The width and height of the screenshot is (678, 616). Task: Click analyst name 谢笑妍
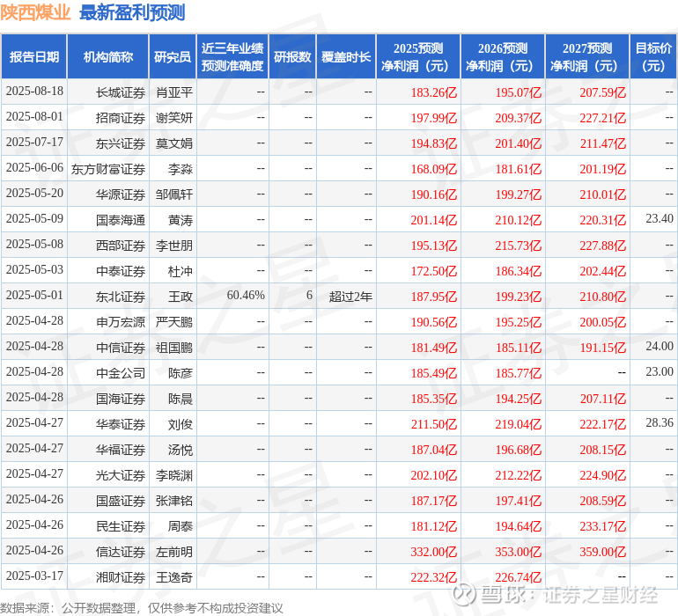click(x=174, y=118)
